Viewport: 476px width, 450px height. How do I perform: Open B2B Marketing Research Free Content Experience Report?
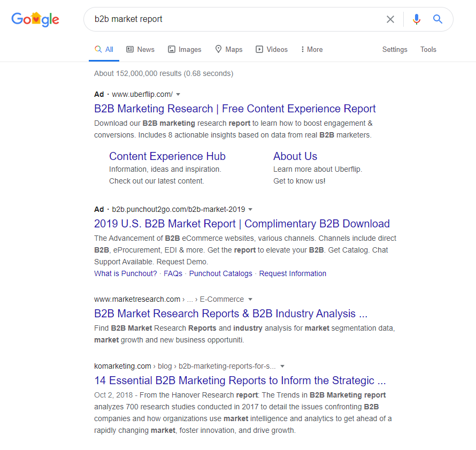point(235,109)
